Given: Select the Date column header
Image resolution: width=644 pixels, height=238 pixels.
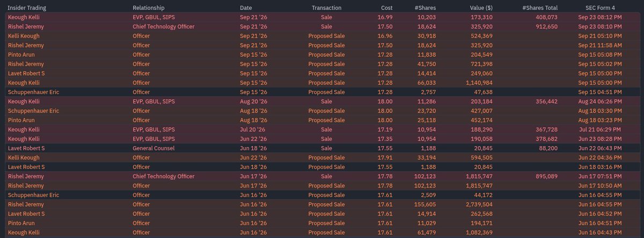Looking at the screenshot, I should [x=246, y=8].
